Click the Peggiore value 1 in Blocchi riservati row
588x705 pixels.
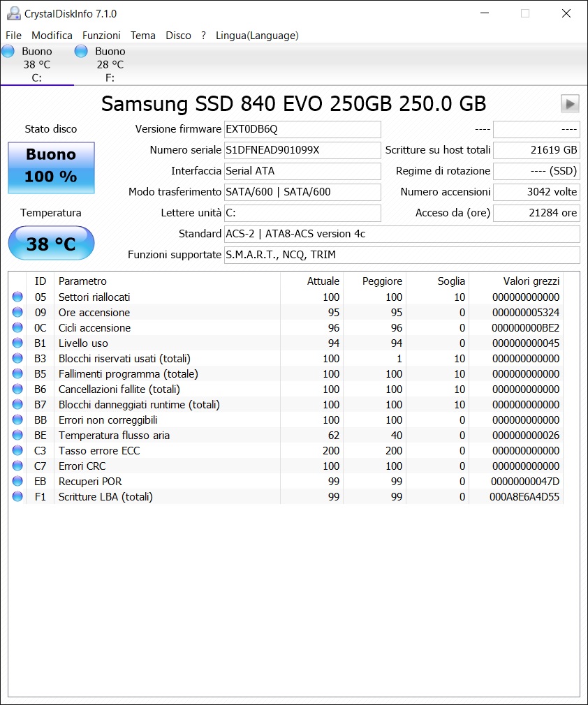click(399, 359)
